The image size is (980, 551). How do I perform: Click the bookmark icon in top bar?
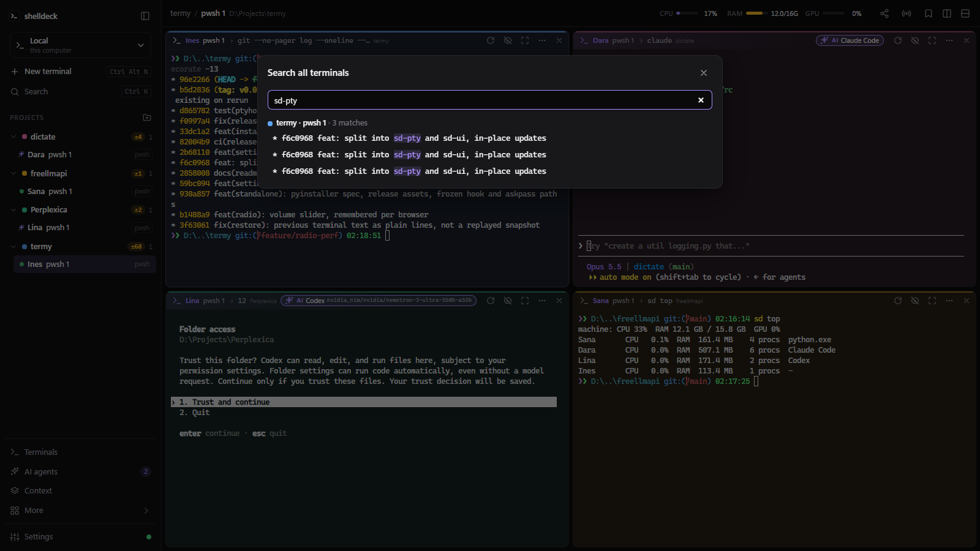click(929, 13)
